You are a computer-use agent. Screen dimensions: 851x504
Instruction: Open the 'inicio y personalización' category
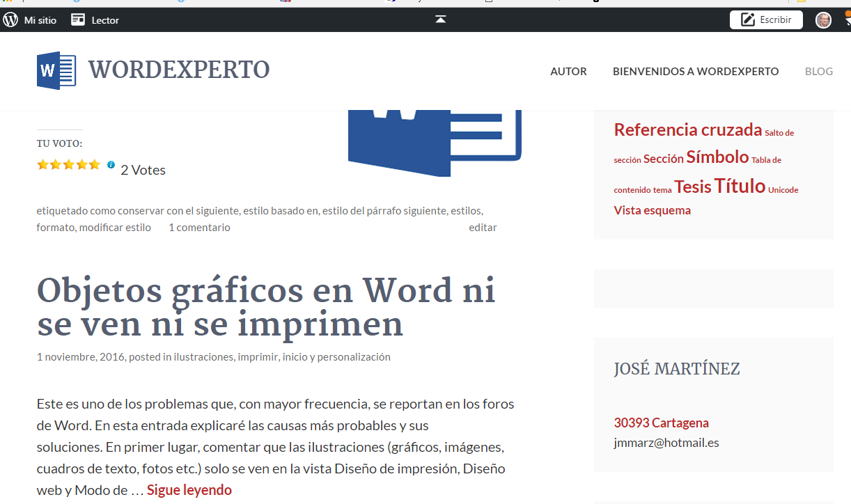coord(336,357)
